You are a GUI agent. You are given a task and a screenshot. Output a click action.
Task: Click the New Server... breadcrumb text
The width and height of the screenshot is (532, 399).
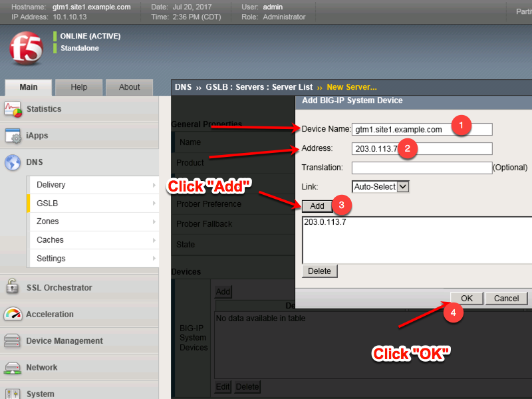tap(352, 87)
